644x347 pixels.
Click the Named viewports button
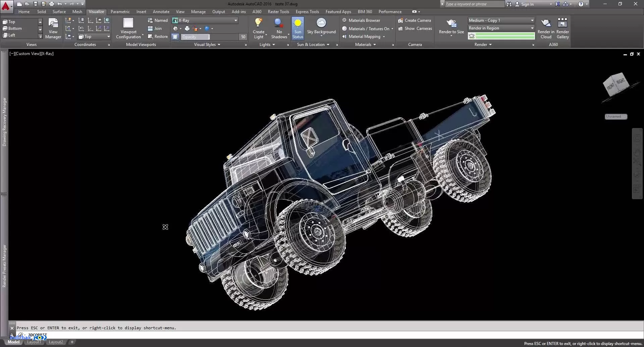click(x=158, y=20)
